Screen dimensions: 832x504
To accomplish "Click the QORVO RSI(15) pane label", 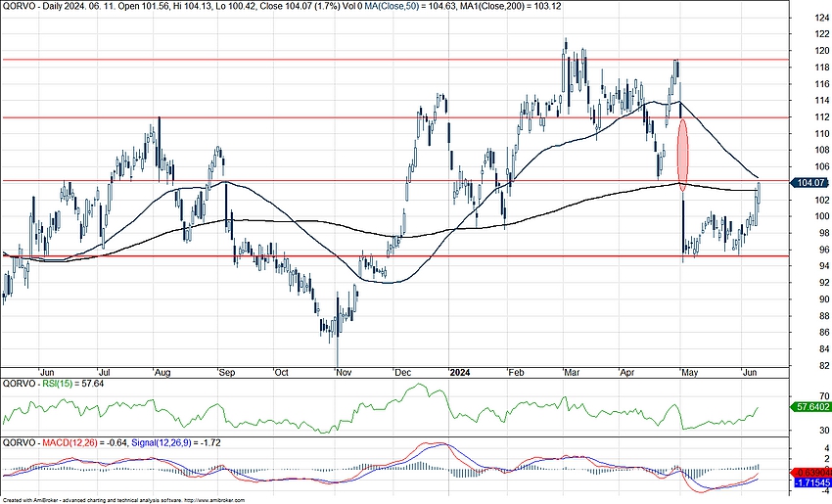I will [x=39, y=383].
